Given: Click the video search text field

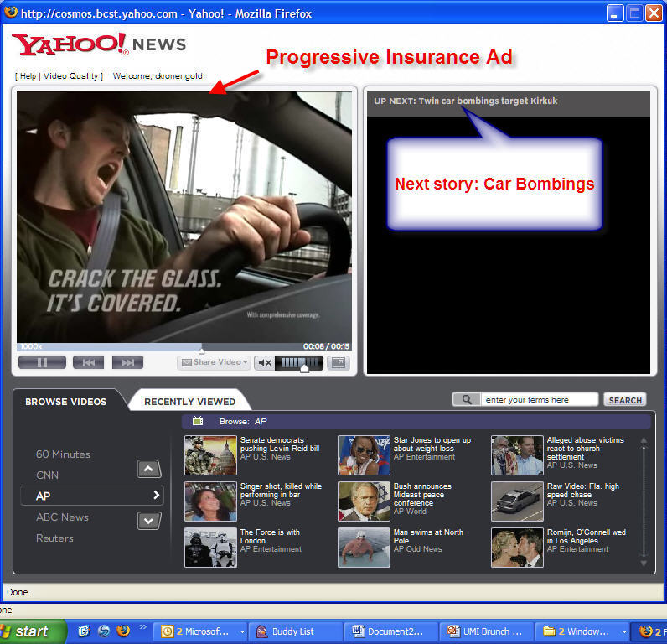Looking at the screenshot, I should pyautogui.click(x=539, y=400).
